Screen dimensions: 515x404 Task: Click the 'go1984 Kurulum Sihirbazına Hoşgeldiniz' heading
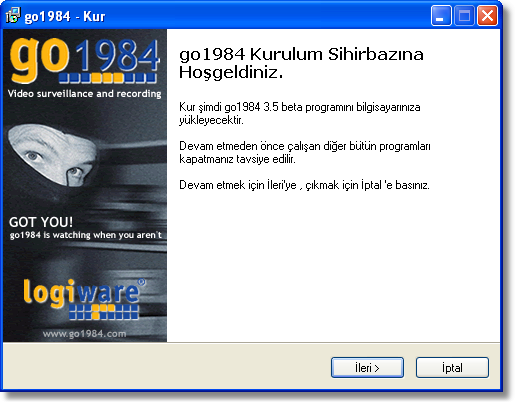click(301, 63)
